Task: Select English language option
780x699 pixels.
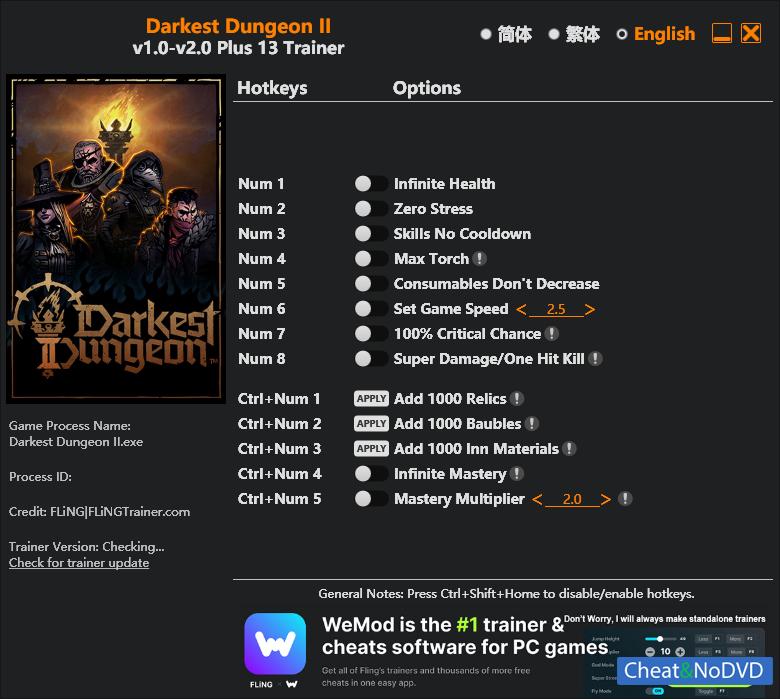Action: tap(656, 34)
